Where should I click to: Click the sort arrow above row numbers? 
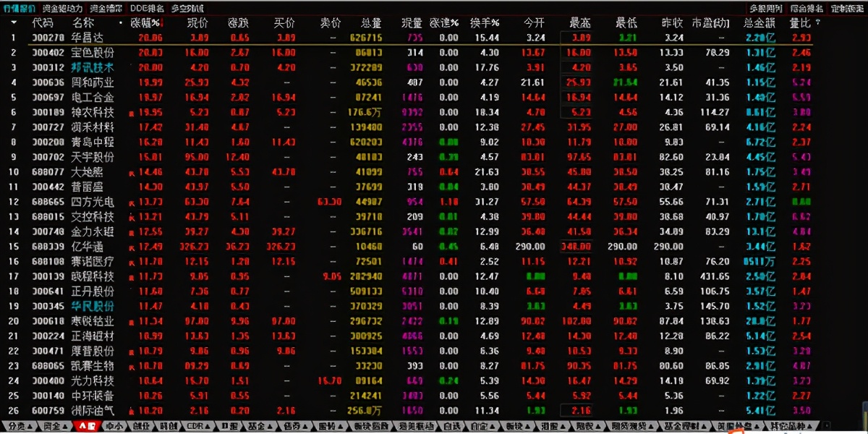pos(13,22)
